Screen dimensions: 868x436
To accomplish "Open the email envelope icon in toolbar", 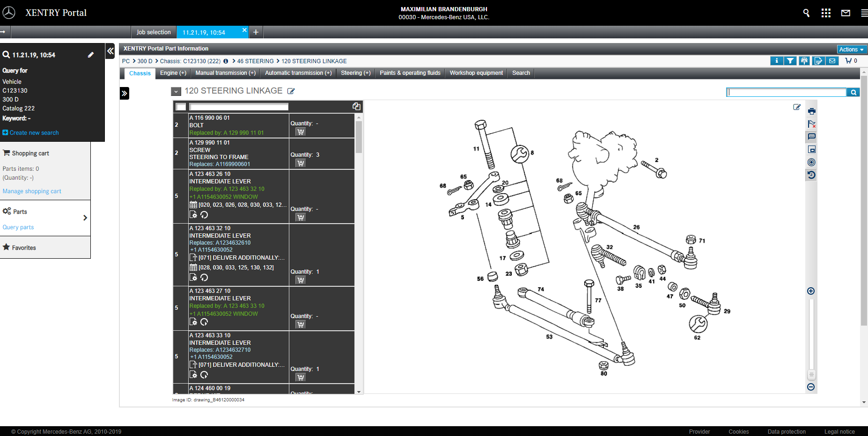I will [x=832, y=61].
